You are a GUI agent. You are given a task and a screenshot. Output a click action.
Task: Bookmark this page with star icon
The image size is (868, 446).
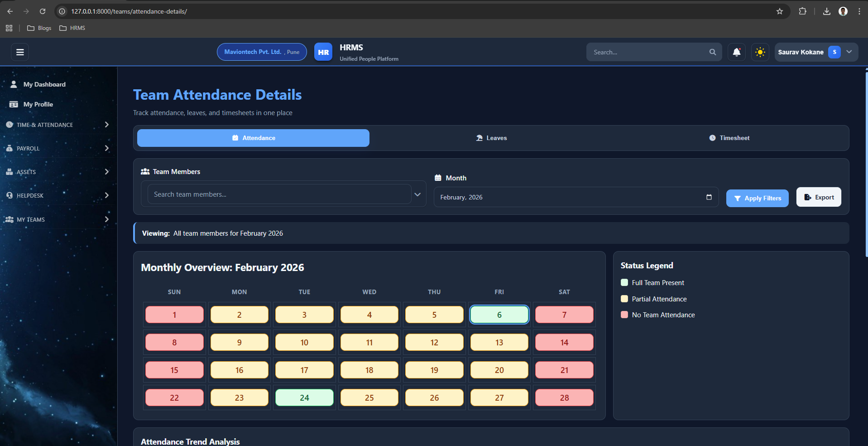pyautogui.click(x=779, y=11)
